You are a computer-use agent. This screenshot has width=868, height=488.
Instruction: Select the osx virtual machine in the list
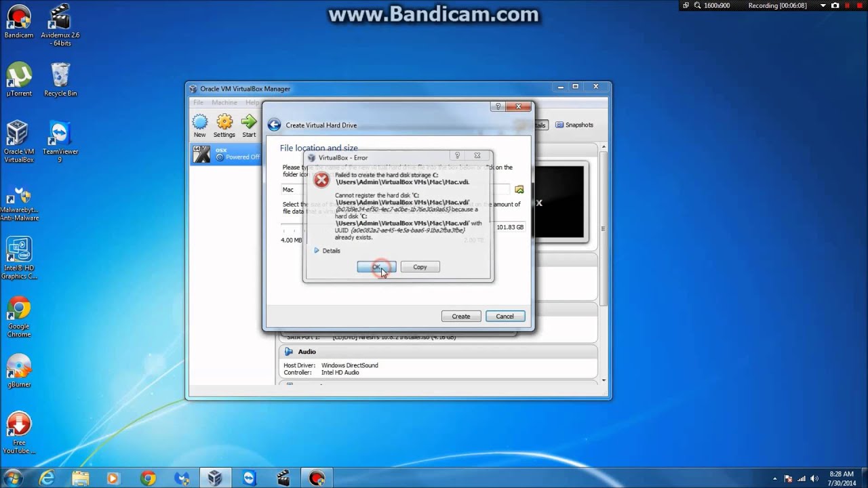point(226,154)
